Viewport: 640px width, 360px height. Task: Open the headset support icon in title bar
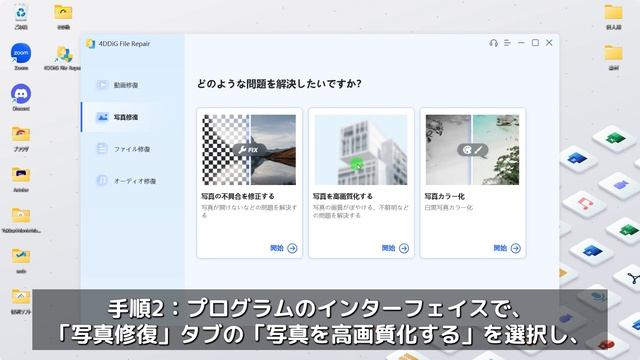click(x=493, y=43)
